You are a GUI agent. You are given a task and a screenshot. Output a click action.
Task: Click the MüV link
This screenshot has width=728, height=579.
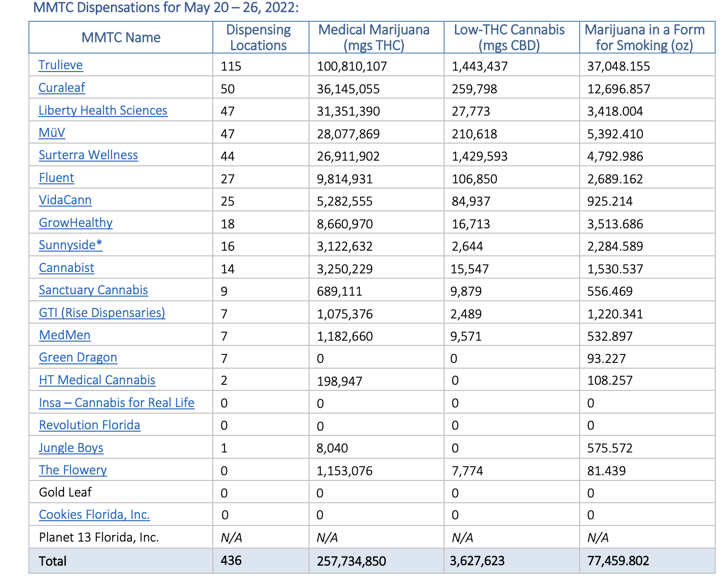52,133
